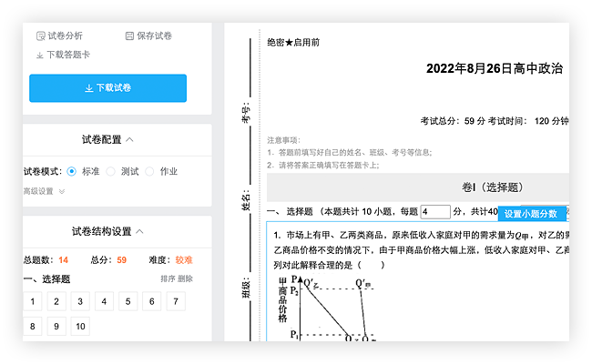This screenshot has width=592, height=364.
Task: Click the exam title 2022年8月26日高中政治
Action: coord(495,68)
